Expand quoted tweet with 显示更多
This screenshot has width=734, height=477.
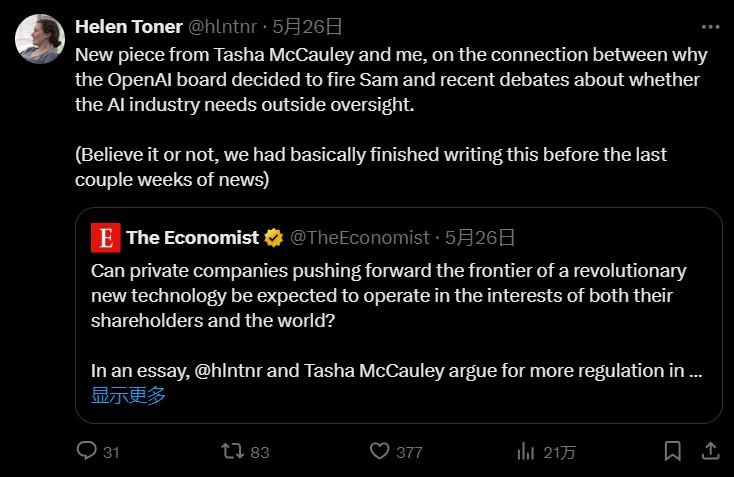pyautogui.click(x=128, y=395)
